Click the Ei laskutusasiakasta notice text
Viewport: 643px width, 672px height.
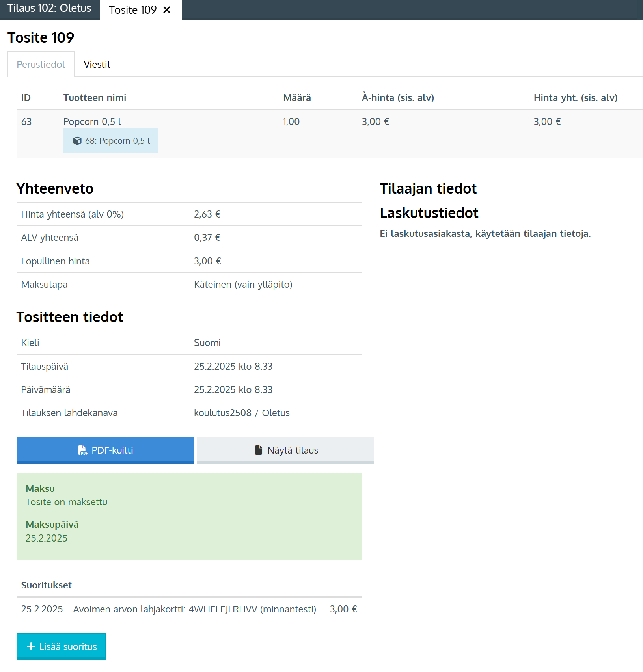click(x=485, y=233)
